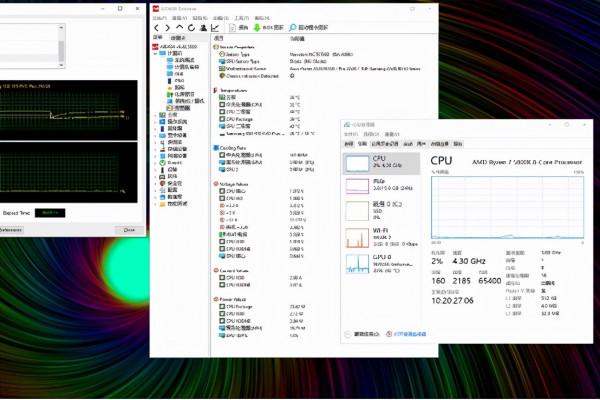Click the Up arrow in AIDA64 toolbar
Screen dimensions: 600x400
click(x=179, y=28)
